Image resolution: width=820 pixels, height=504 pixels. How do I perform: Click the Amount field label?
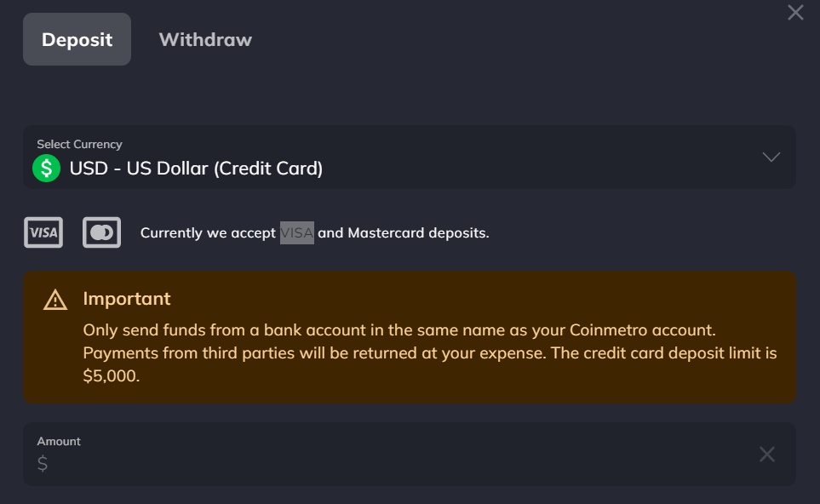point(59,441)
